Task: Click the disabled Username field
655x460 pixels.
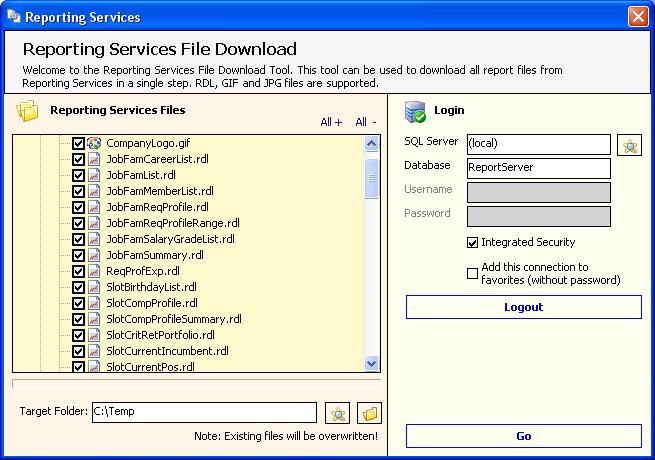Action: tap(539, 192)
